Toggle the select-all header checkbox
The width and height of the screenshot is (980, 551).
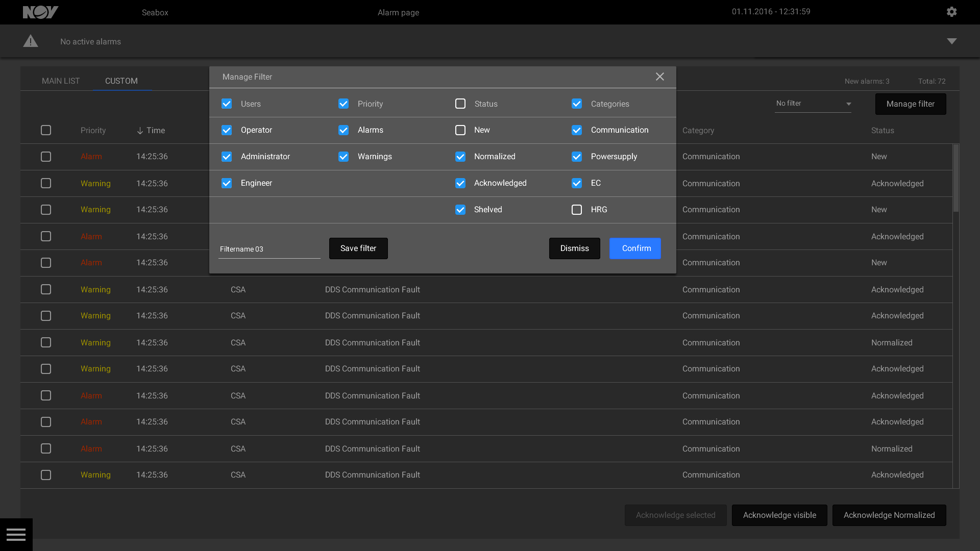tap(46, 130)
